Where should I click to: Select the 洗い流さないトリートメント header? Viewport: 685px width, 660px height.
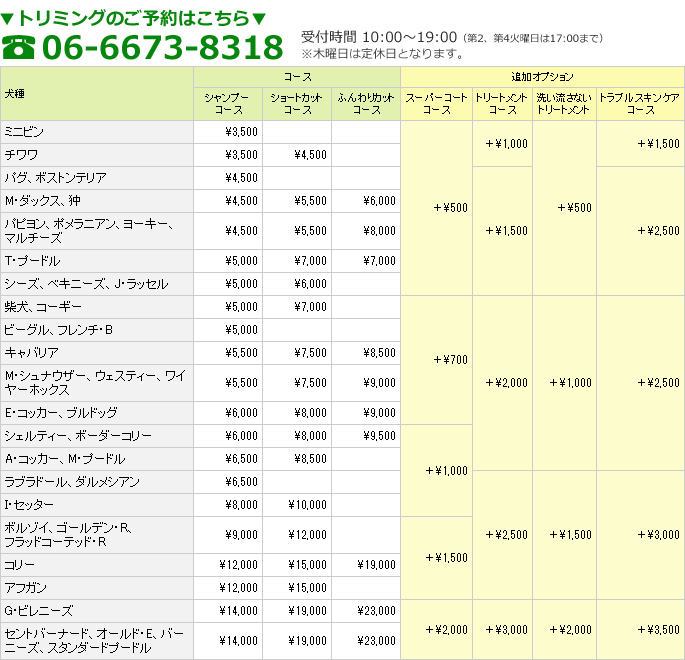(564, 104)
